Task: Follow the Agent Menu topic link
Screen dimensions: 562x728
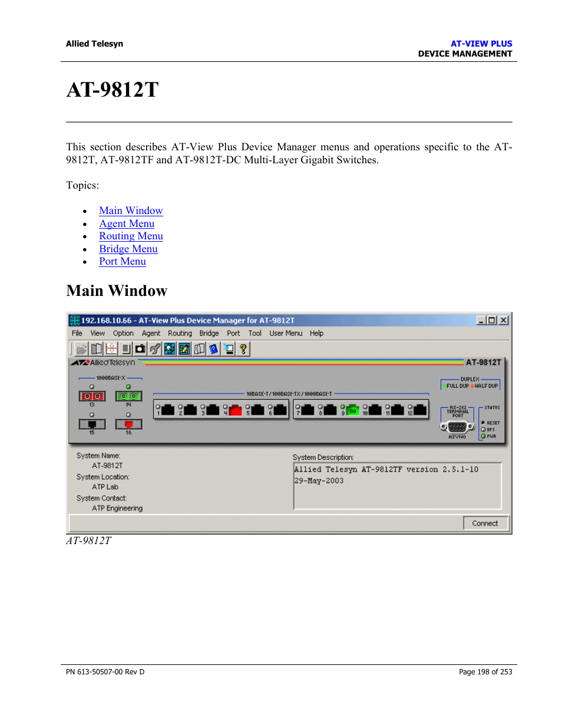Action: pyautogui.click(x=127, y=223)
